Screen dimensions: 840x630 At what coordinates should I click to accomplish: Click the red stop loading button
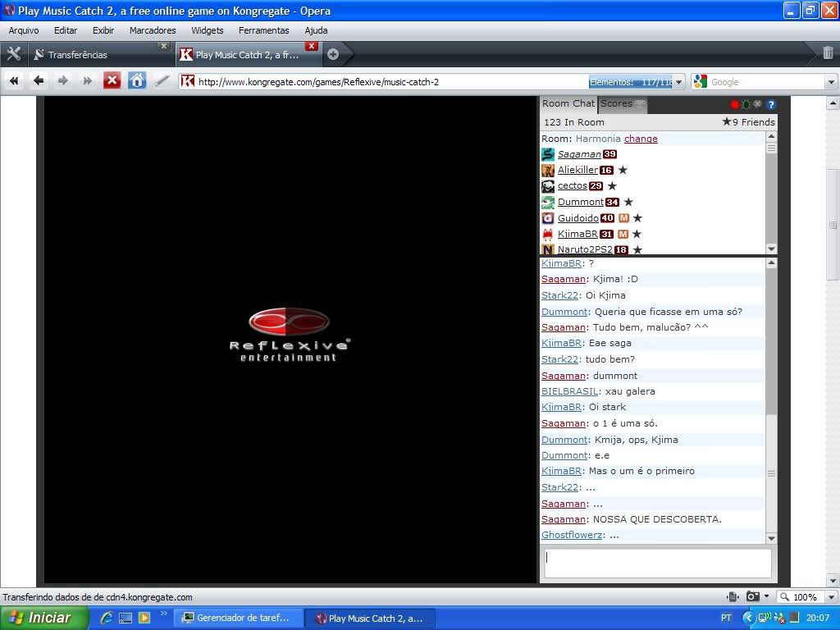[x=112, y=80]
